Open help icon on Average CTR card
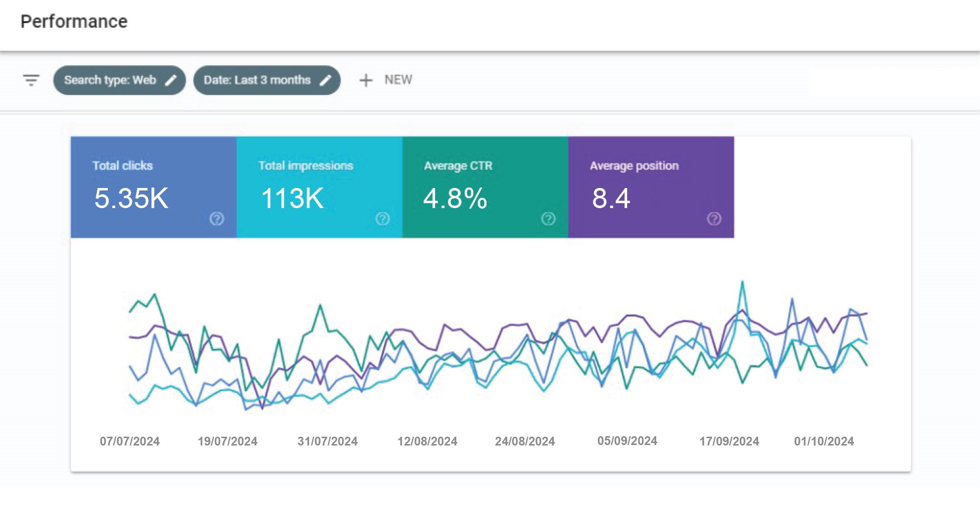Image resolution: width=980 pixels, height=516 pixels. click(548, 219)
